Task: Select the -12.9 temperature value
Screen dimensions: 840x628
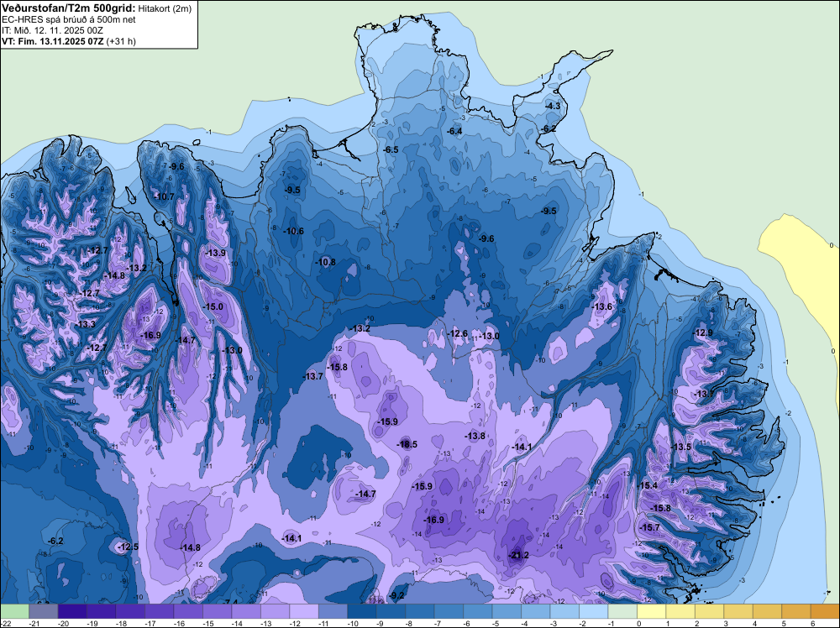Action: [703, 332]
